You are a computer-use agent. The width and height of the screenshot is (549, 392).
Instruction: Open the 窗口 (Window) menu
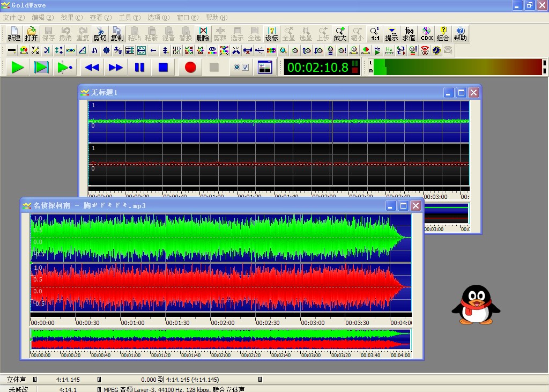coord(188,18)
